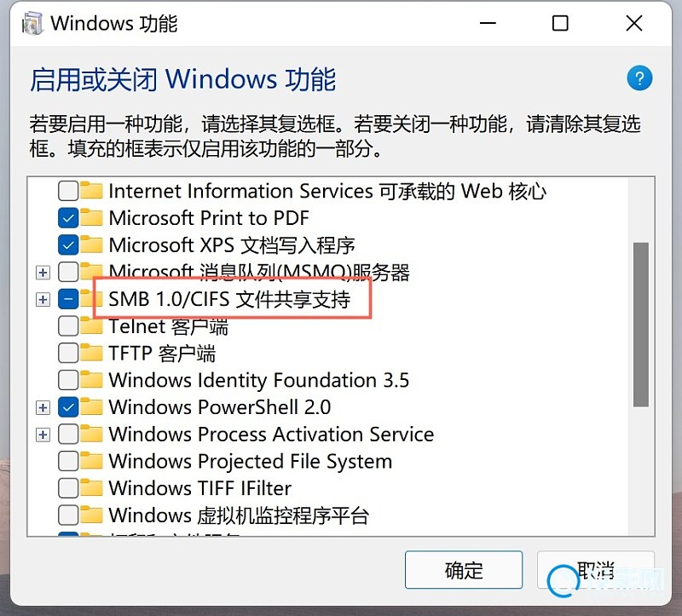Expand the Windows PowerShell 2.0 tree node
Screen dimensions: 682x616
pyautogui.click(x=43, y=408)
